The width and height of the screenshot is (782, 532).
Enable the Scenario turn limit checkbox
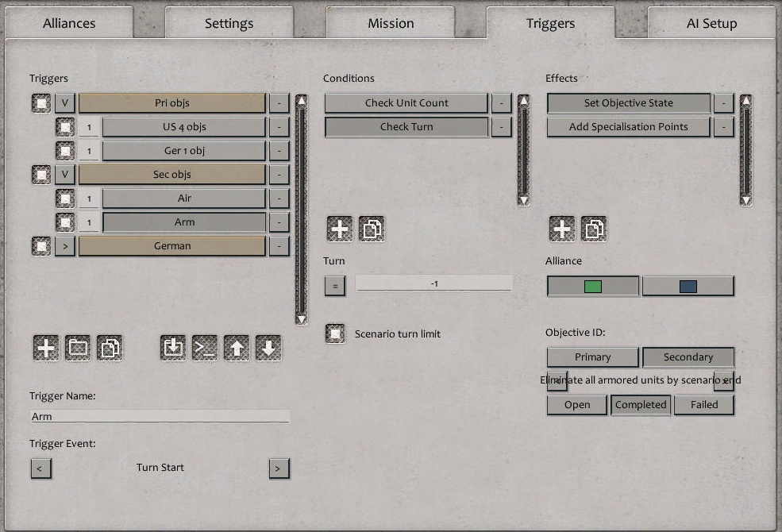click(335, 333)
